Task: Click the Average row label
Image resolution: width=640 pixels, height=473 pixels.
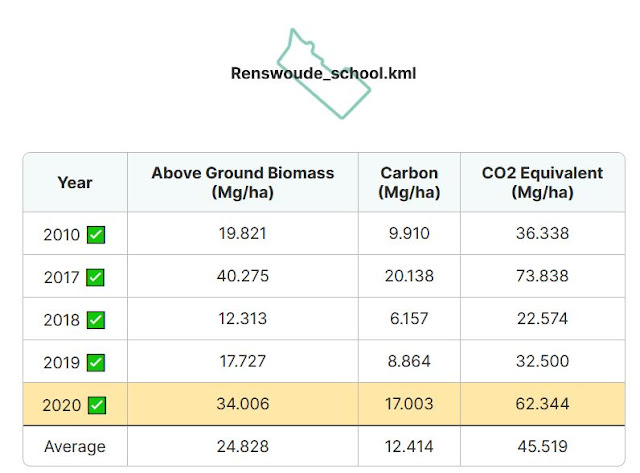Action: (75, 446)
